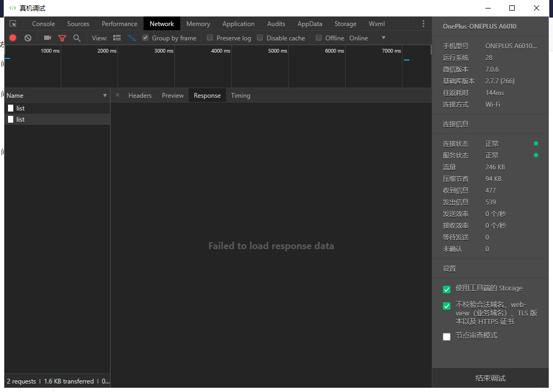Toggle the waterfall overview view icon
This screenshot has height=392, width=553.
coord(132,38)
